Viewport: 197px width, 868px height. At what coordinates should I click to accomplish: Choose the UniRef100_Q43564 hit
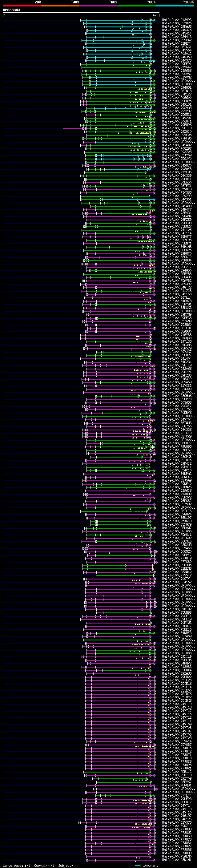(177, 50)
